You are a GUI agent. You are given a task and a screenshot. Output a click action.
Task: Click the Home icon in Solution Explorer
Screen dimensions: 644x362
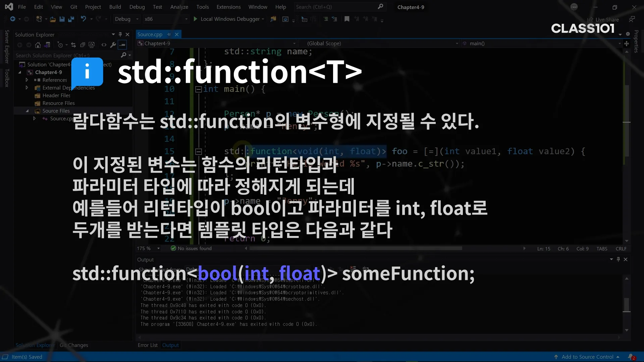[x=38, y=45]
